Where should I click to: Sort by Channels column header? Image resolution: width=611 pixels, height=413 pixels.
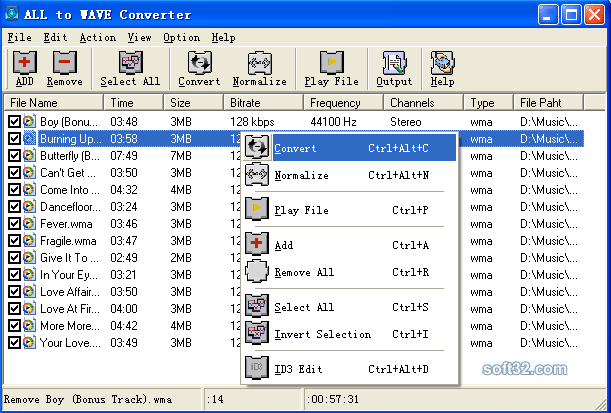(423, 102)
